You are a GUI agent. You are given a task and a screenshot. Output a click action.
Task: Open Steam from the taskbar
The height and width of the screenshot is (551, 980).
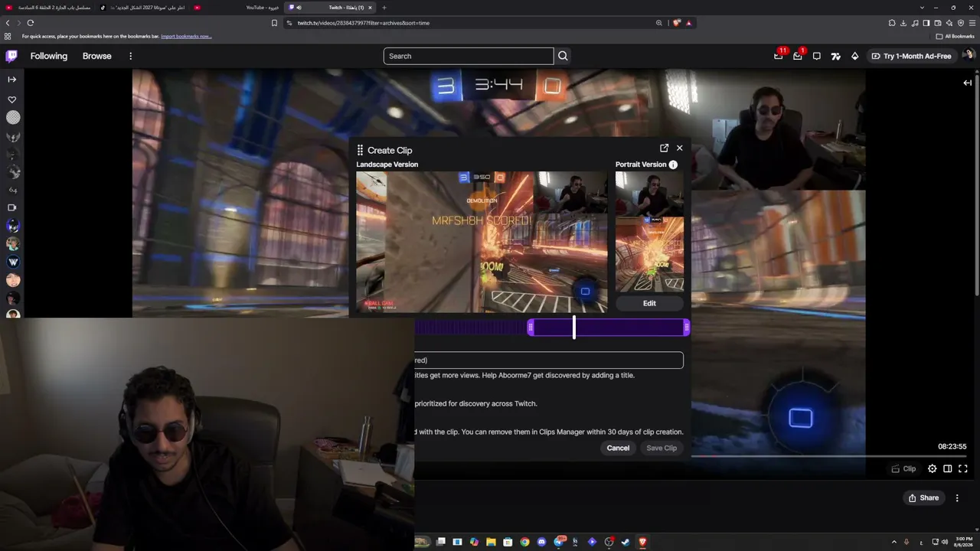626,542
